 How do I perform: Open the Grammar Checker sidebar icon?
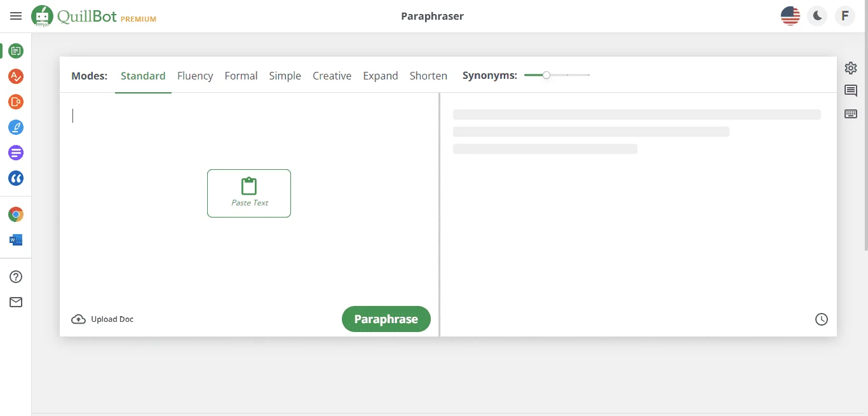click(16, 76)
